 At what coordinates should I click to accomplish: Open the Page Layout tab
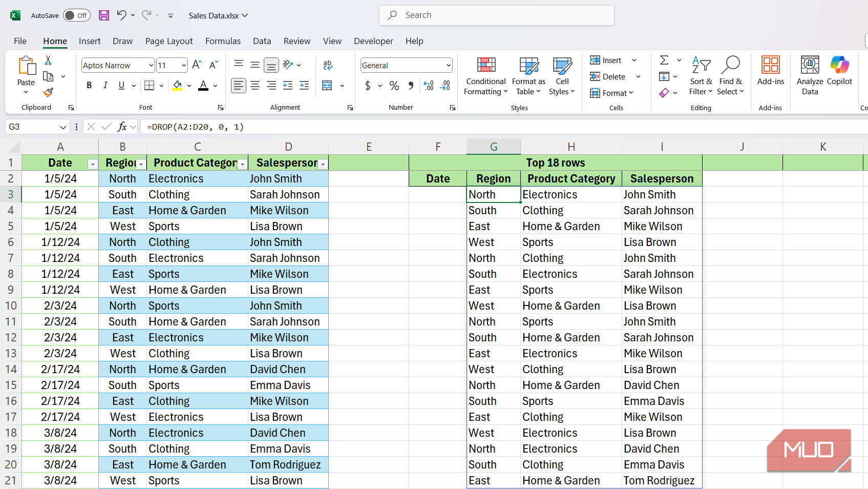point(169,41)
